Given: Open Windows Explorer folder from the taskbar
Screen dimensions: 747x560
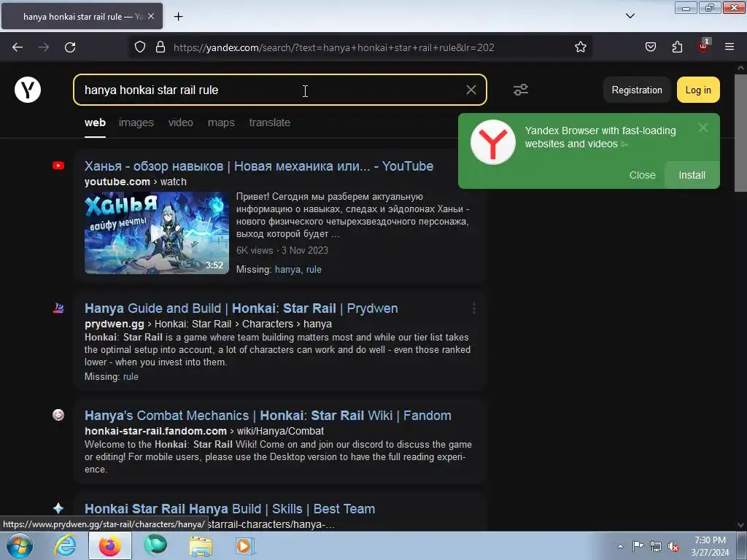Looking at the screenshot, I should click(x=201, y=545).
